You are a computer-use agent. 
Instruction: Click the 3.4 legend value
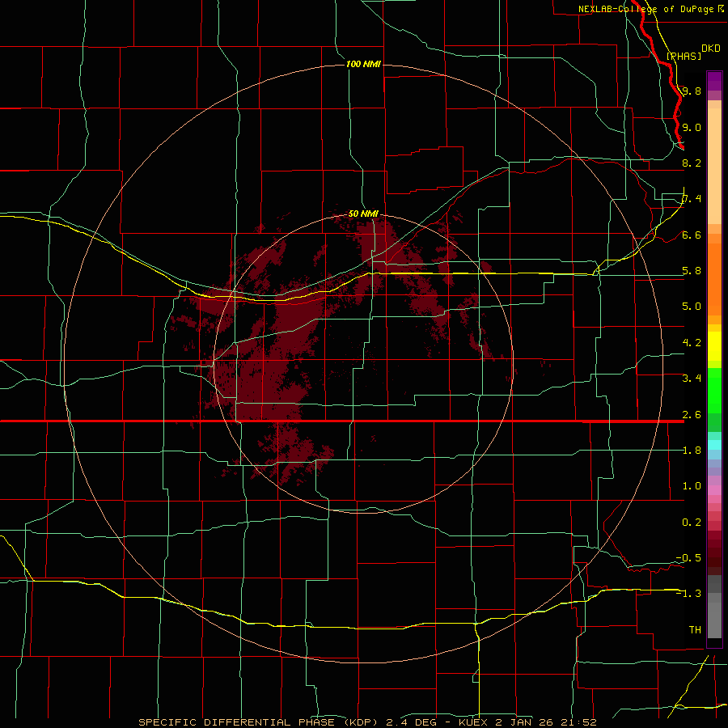pos(692,378)
